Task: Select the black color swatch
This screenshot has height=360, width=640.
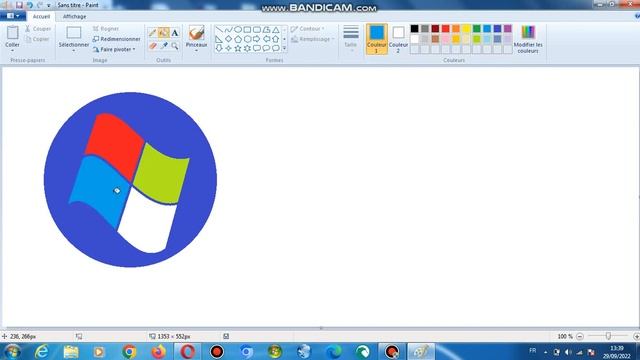Action: click(414, 29)
